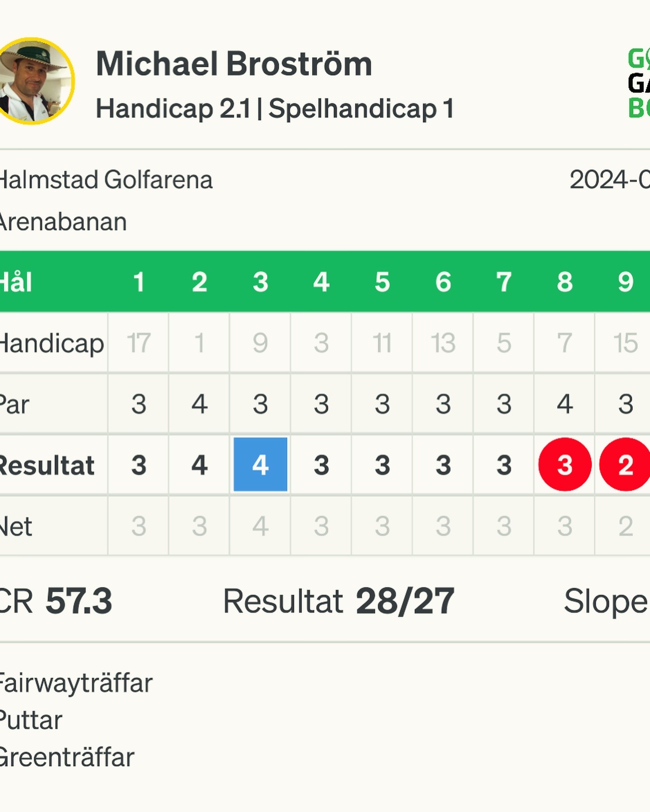The width and height of the screenshot is (650, 812).
Task: Click the Handicap index 17 cell
Action: [x=139, y=343]
